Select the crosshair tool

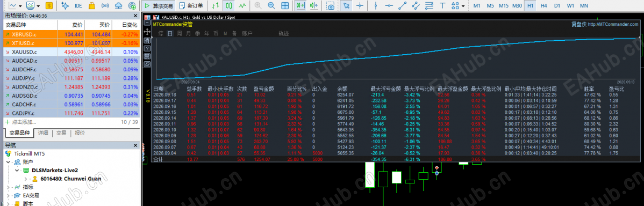point(360,6)
